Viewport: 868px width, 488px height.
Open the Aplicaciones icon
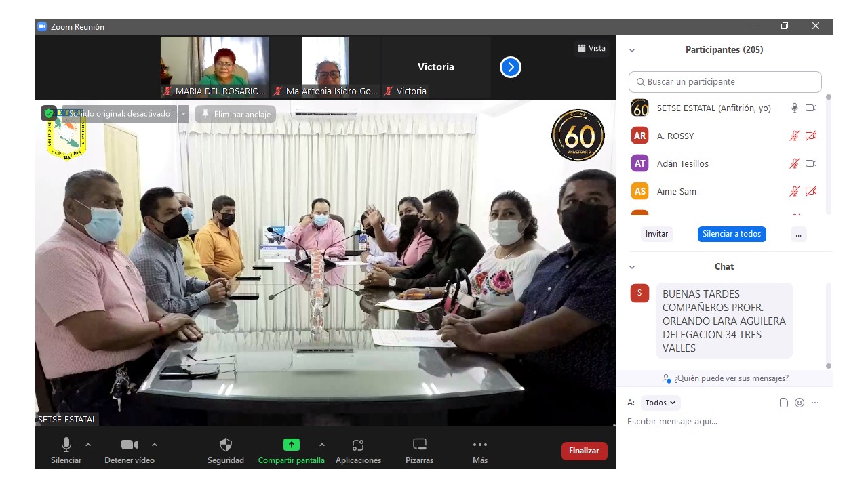pos(358,445)
